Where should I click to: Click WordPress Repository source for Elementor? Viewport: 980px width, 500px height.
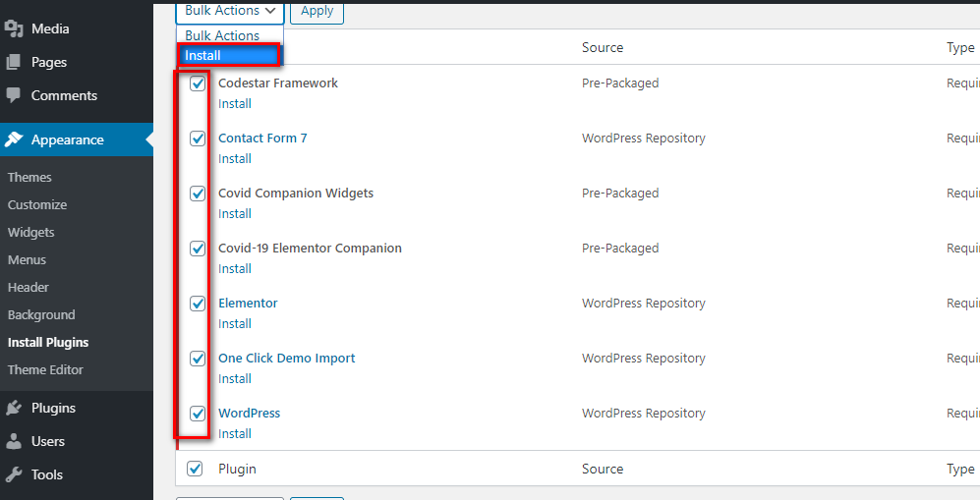point(644,304)
